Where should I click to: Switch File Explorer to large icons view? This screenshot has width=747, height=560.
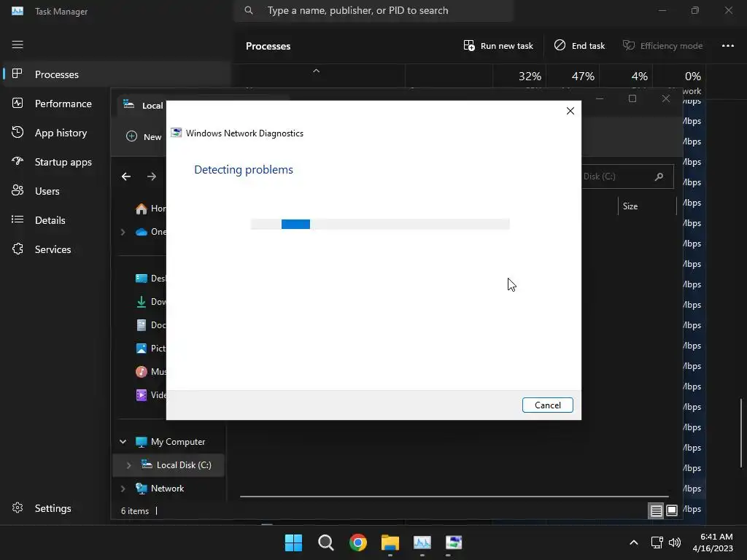[672, 511]
